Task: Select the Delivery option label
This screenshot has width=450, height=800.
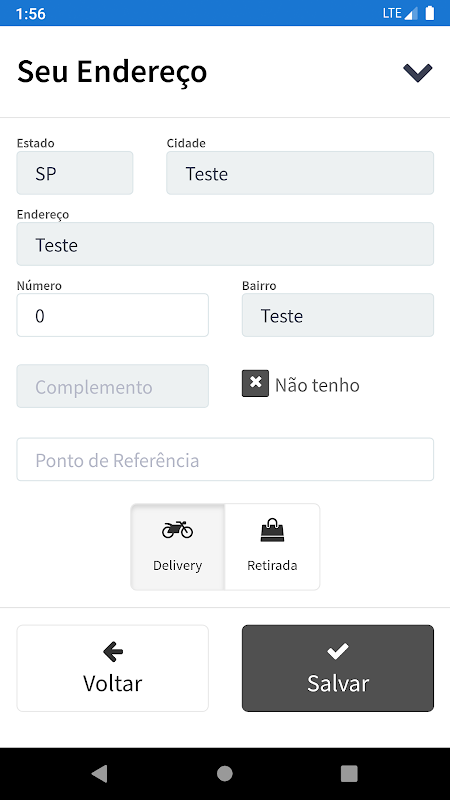Action: pos(178,565)
